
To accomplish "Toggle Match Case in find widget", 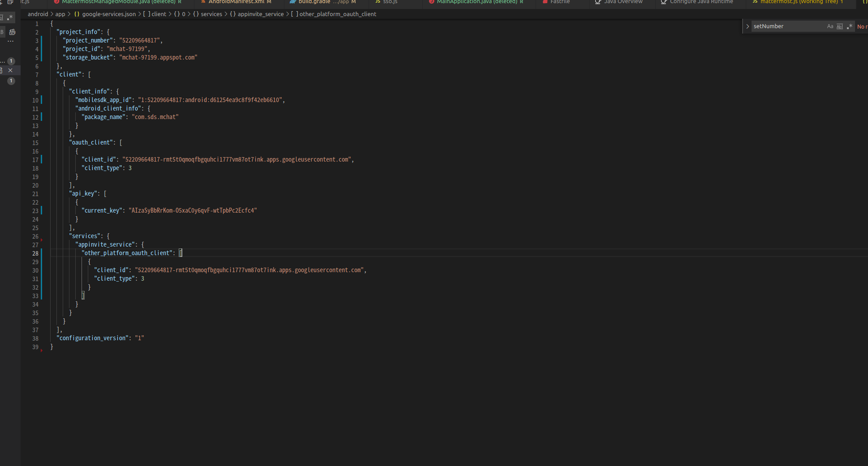I will (830, 26).
